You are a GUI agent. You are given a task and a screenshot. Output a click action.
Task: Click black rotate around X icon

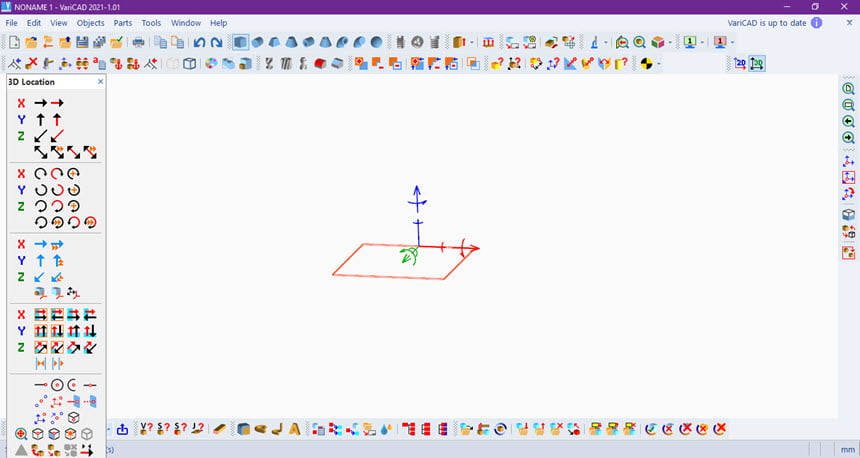(41, 173)
